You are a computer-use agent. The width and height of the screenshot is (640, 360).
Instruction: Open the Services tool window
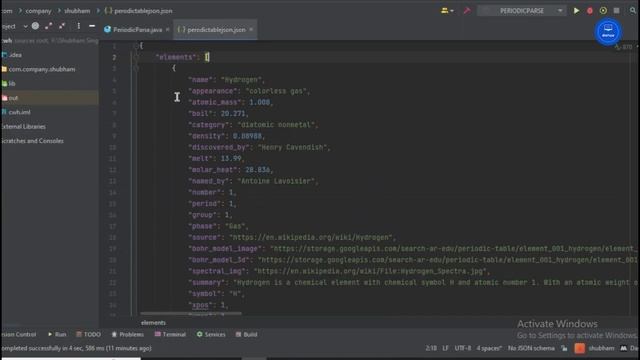[211, 334]
